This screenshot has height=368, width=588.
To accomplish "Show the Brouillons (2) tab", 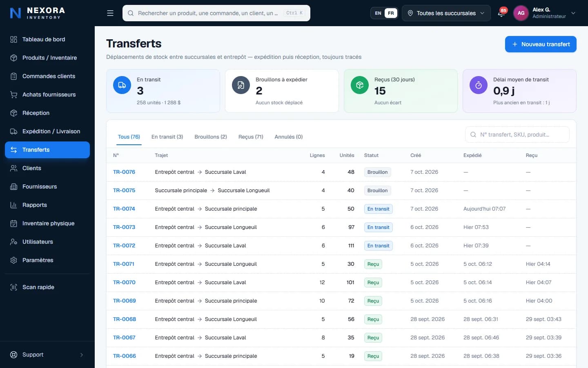I will point(211,137).
